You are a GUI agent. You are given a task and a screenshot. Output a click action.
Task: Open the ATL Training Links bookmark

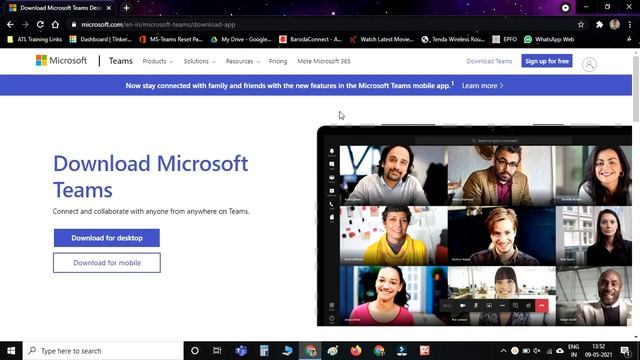35,39
